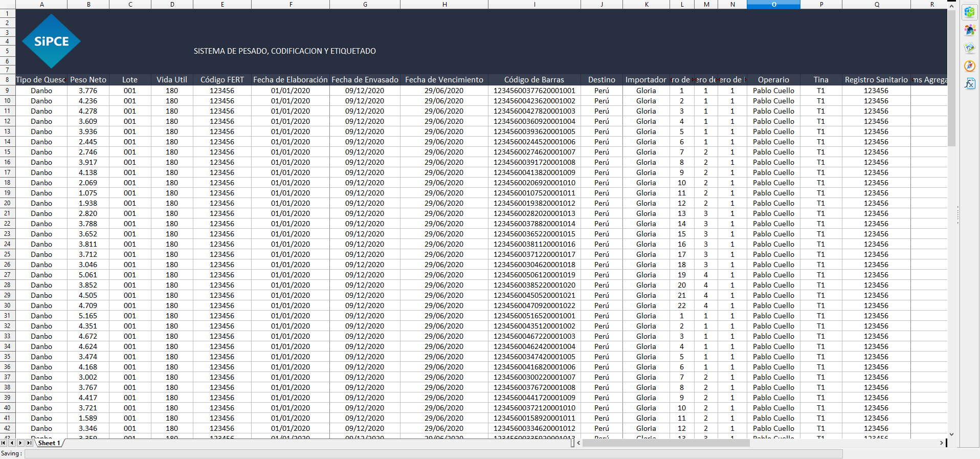
Task: Select barcode 12345600377620001001
Action: (x=534, y=91)
